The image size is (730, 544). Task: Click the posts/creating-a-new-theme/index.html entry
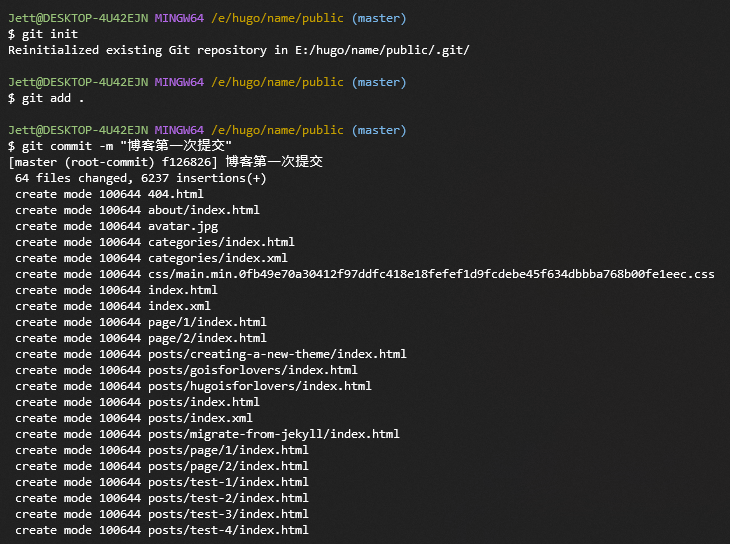click(276, 354)
